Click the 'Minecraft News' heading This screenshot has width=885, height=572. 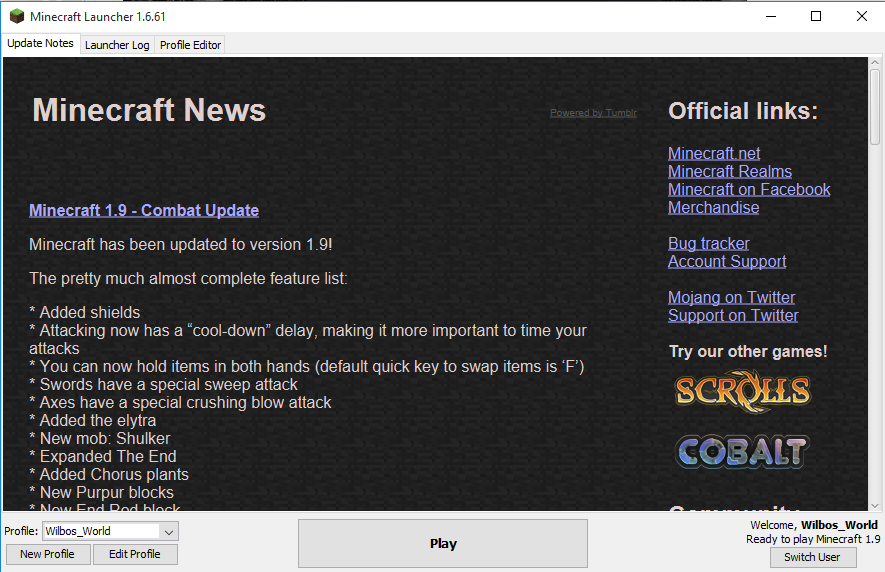click(149, 110)
